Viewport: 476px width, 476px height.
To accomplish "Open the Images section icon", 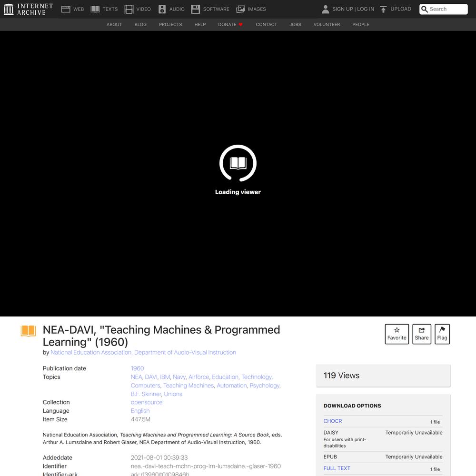I will click(241, 9).
